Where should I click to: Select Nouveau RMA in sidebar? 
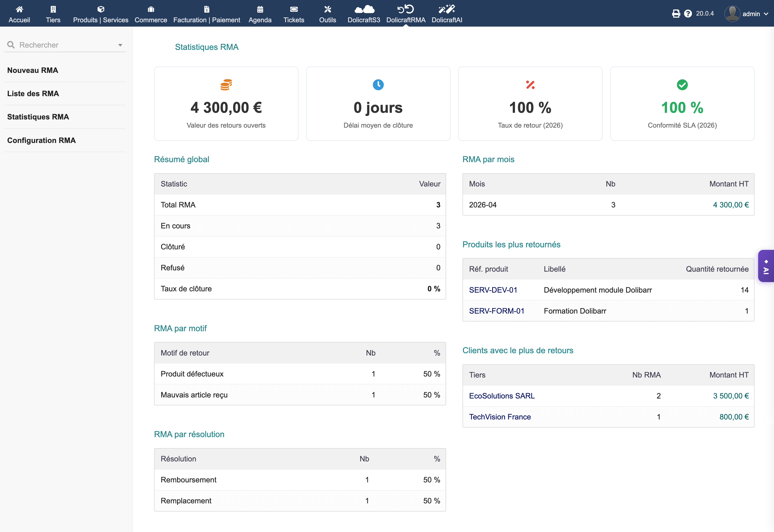(33, 70)
